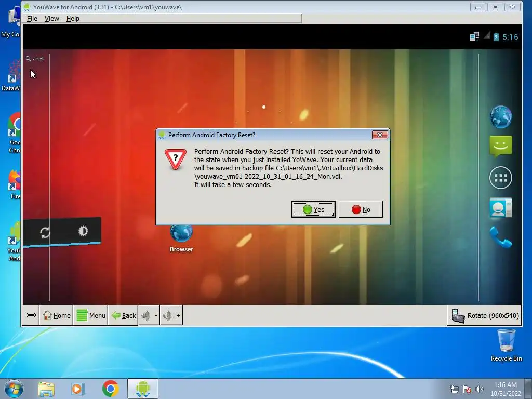Click the Home button in YouWave toolbar
Image resolution: width=532 pixels, height=399 pixels.
(x=56, y=315)
